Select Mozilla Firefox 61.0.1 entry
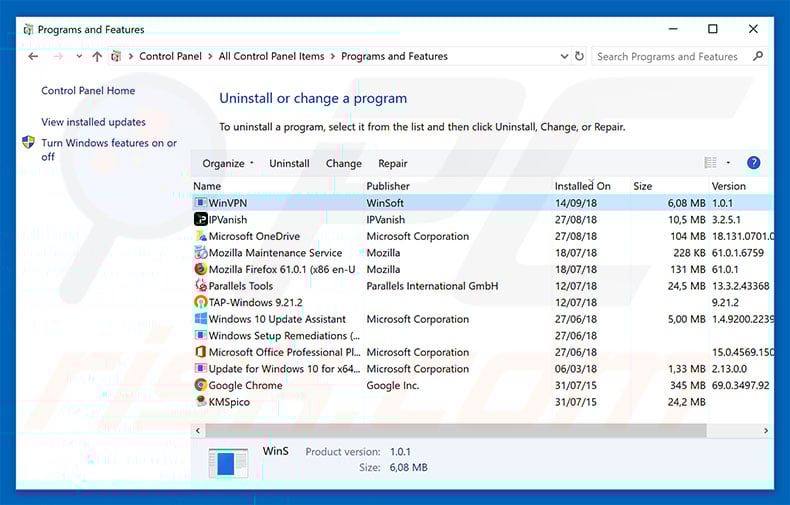Image resolution: width=790 pixels, height=505 pixels. [x=282, y=270]
